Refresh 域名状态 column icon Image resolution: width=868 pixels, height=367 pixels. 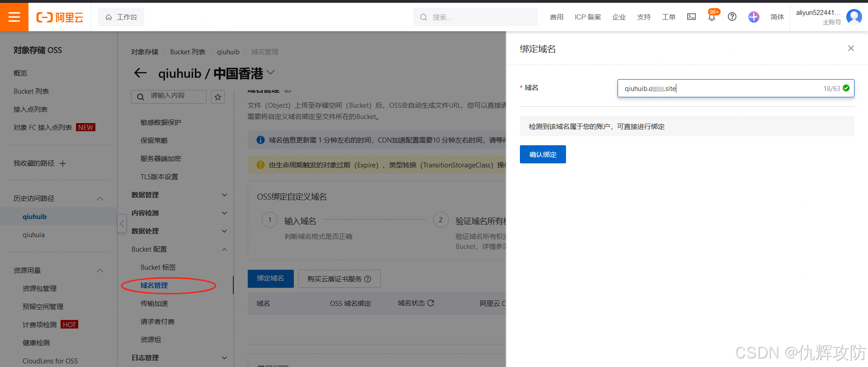[430, 303]
